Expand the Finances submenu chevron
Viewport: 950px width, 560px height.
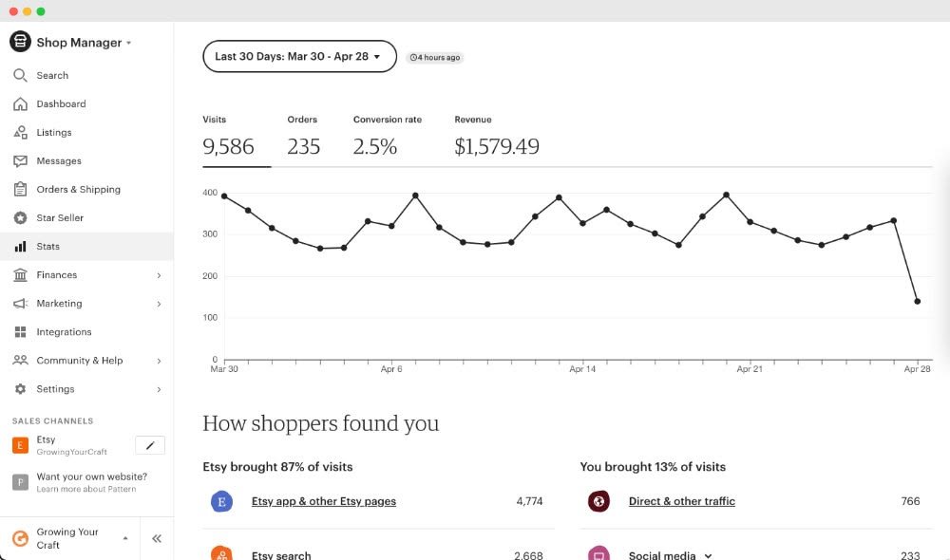pyautogui.click(x=159, y=275)
